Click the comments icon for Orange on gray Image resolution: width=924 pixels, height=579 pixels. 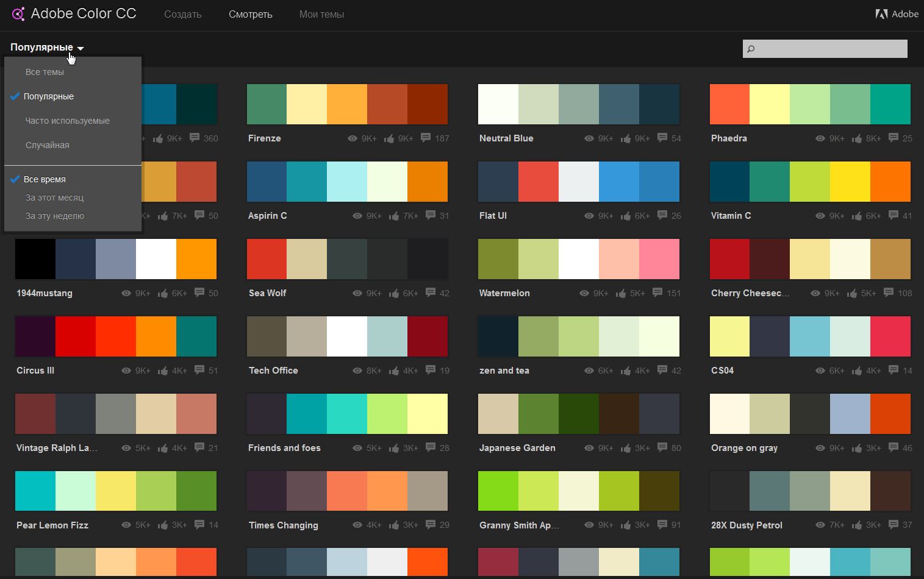point(894,447)
